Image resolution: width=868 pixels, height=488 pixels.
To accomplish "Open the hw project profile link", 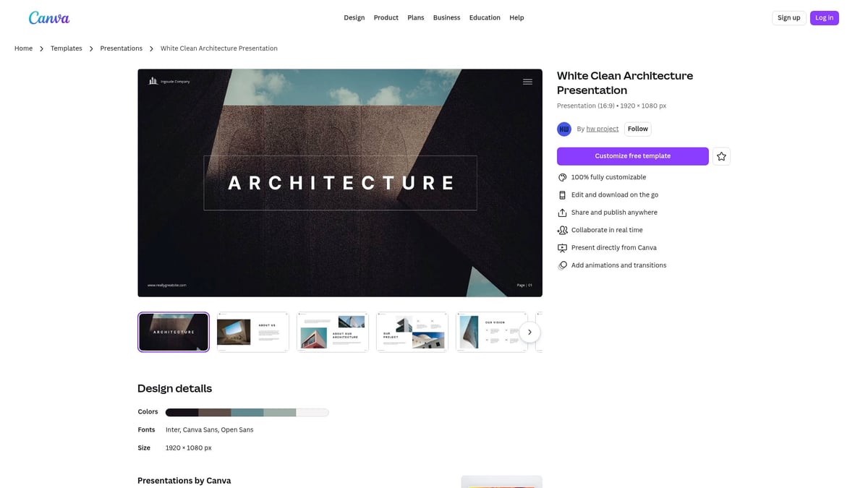I will click(x=601, y=129).
